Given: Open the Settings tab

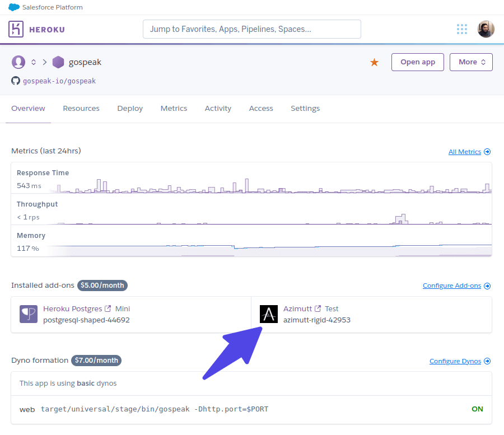Looking at the screenshot, I should coord(305,108).
